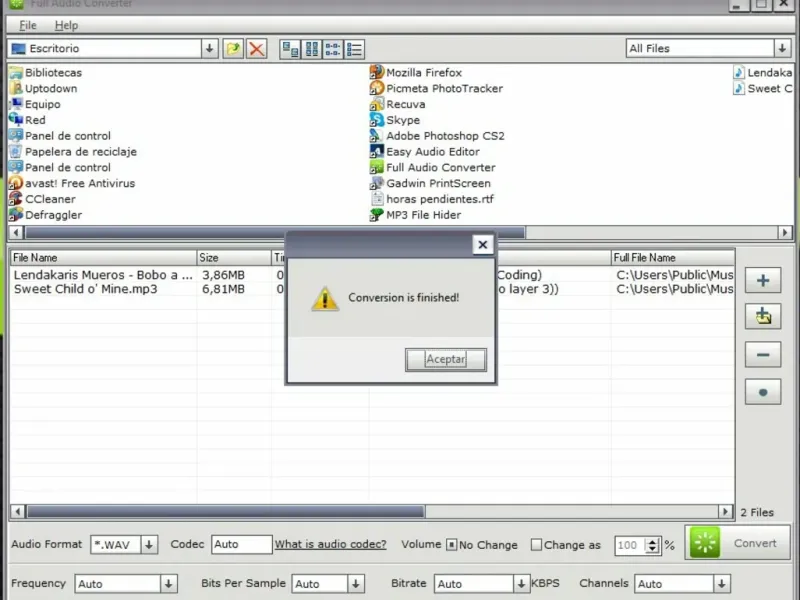
Task: Select the Uptodown item
Action: point(43,88)
